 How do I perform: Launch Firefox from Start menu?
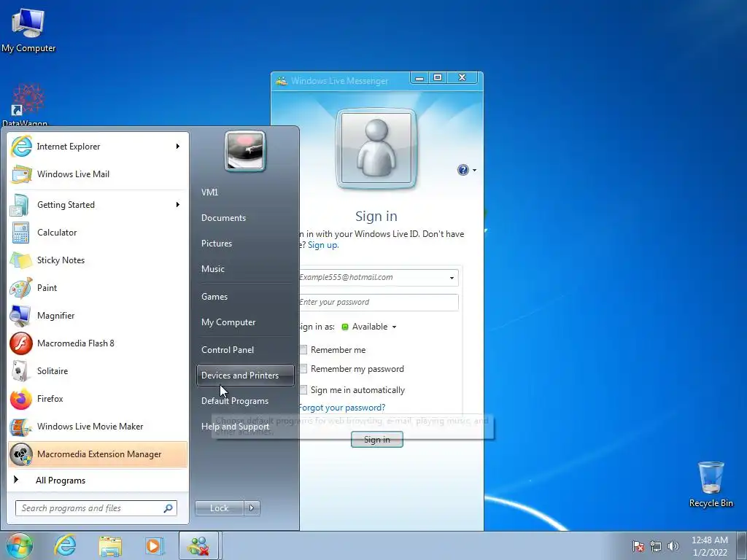pos(98,399)
